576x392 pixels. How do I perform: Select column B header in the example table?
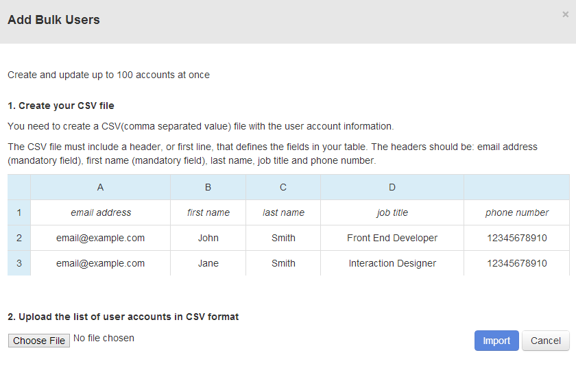click(208, 187)
